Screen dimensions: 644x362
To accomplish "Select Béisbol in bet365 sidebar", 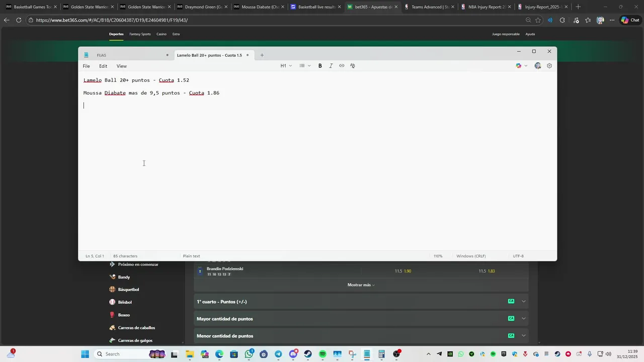I will [125, 302].
